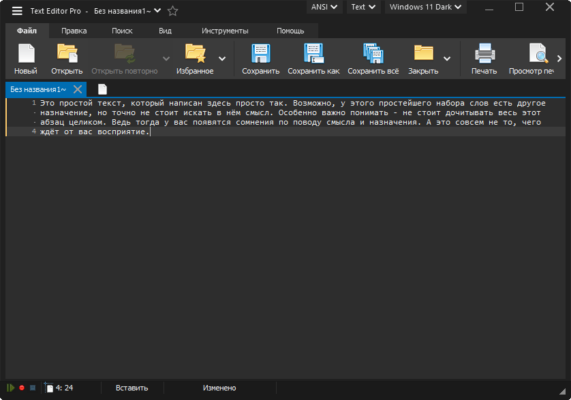Click line number 4 in the gutter
Screen dimensions: 571x400
pyautogui.click(x=34, y=132)
